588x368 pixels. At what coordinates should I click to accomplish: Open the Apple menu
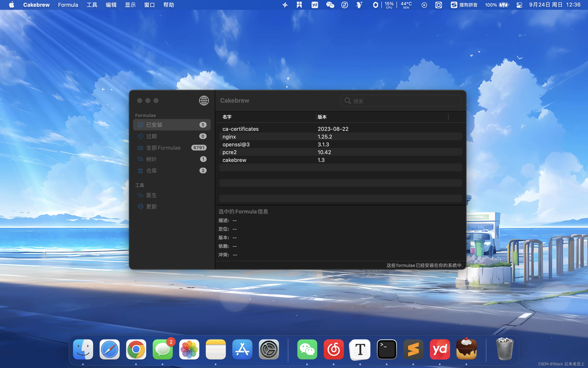point(11,5)
